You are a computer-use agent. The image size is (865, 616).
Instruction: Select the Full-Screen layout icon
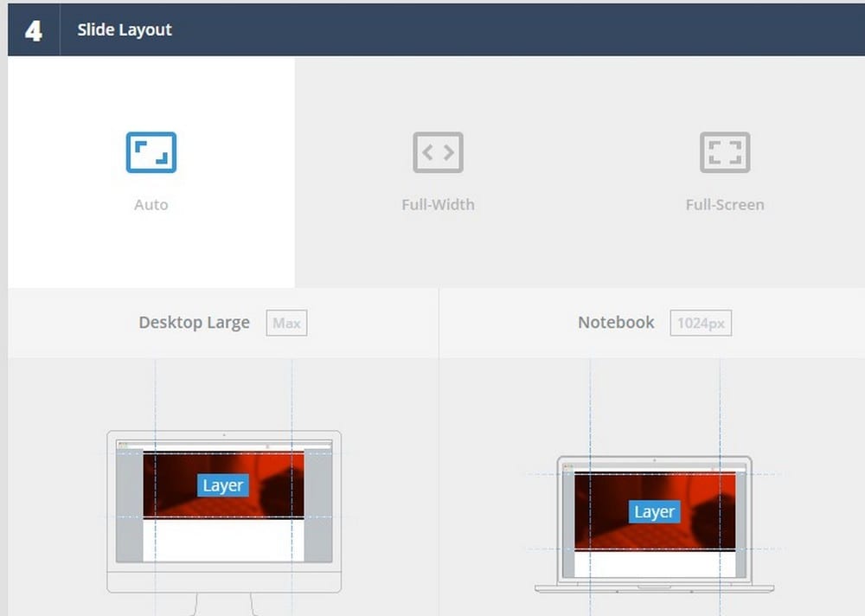point(725,152)
